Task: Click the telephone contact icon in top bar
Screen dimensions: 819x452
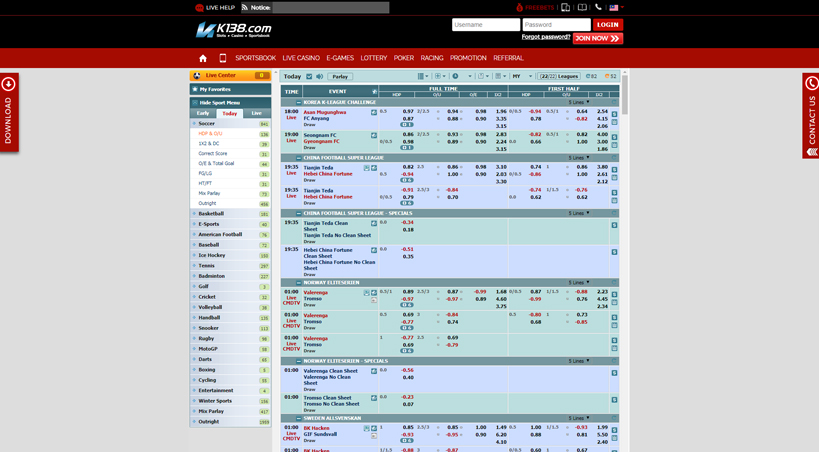Action: [598, 7]
